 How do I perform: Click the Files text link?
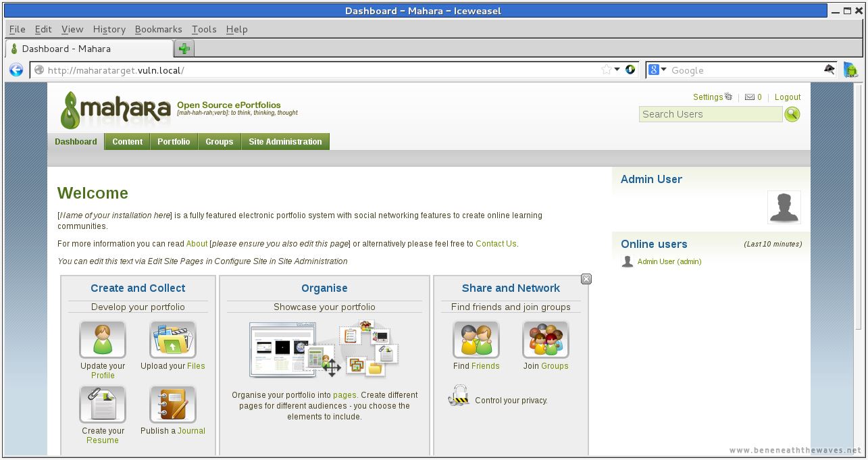coord(196,366)
